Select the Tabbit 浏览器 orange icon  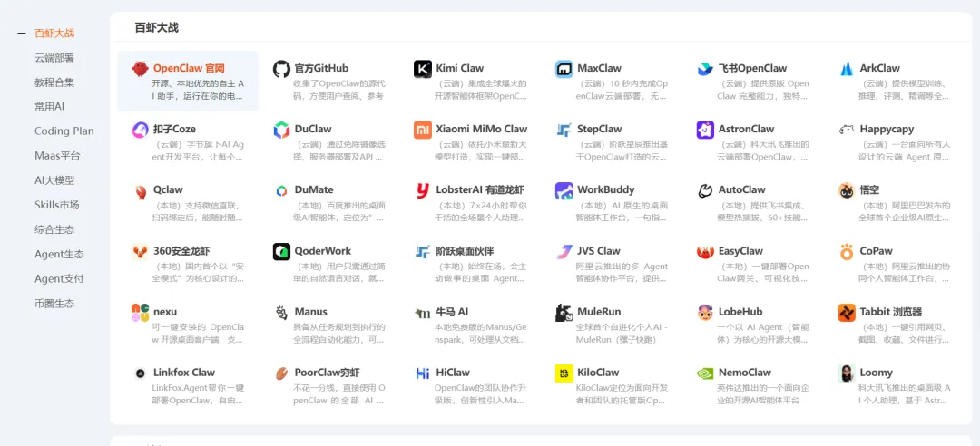[x=847, y=313]
